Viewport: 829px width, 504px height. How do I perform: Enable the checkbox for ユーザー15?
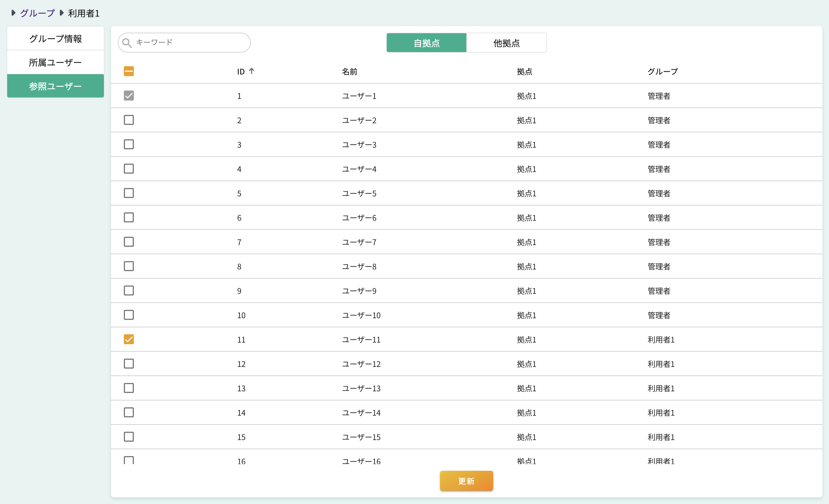[x=129, y=437]
